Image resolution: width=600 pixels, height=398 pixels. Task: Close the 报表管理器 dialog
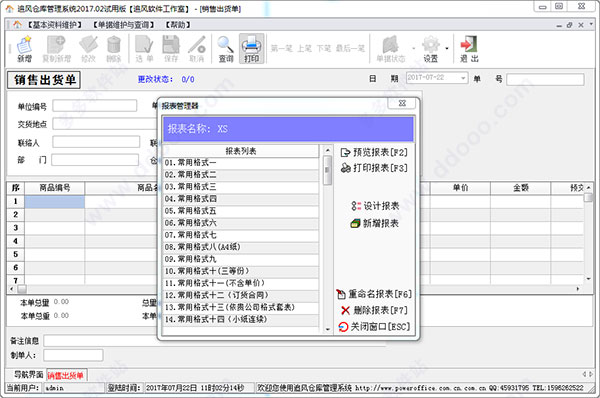pyautogui.click(x=402, y=103)
